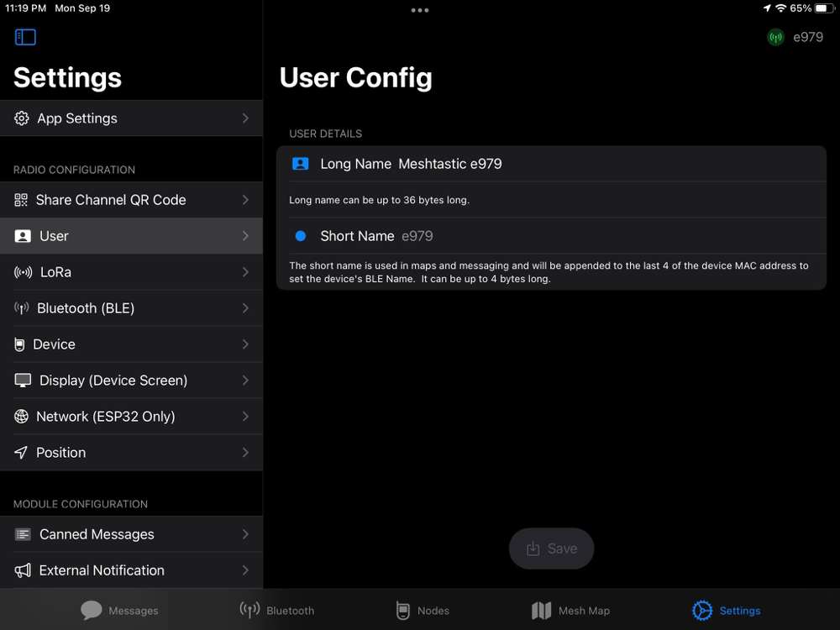Click text Long name can be up to 36 bytes

(x=380, y=200)
